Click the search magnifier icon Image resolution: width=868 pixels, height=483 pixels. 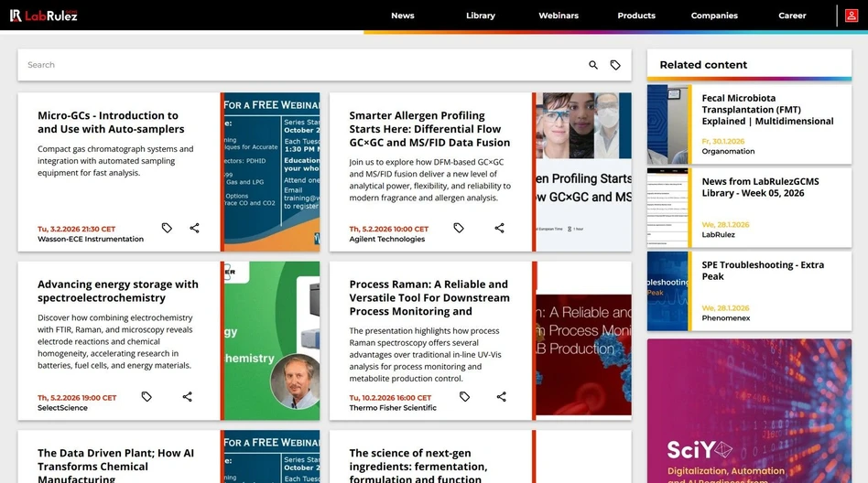[593, 65]
